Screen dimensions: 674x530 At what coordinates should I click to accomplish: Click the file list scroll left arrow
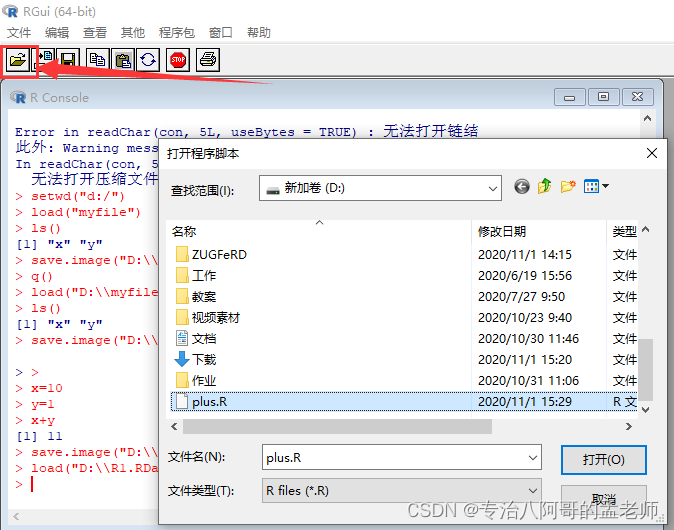174,426
